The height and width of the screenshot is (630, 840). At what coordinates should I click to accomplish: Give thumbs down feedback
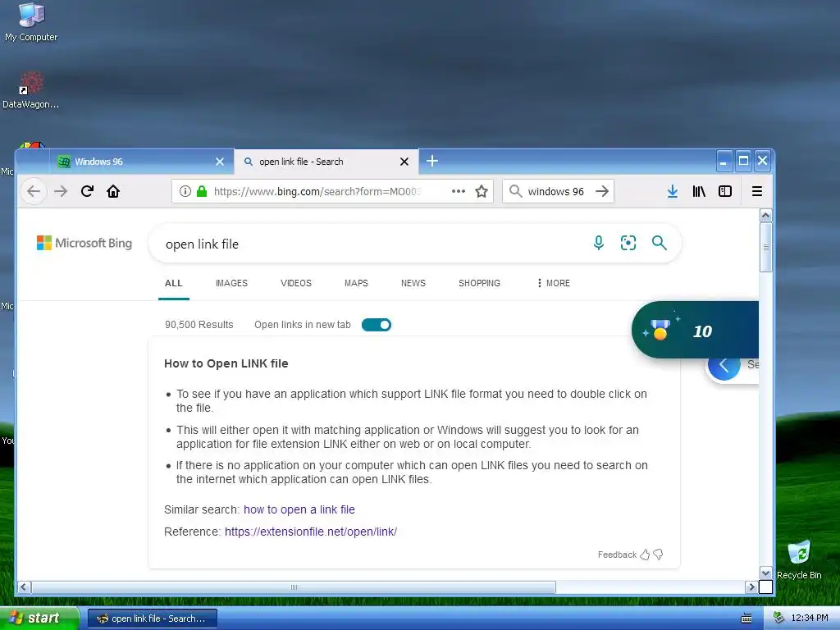pyautogui.click(x=659, y=555)
